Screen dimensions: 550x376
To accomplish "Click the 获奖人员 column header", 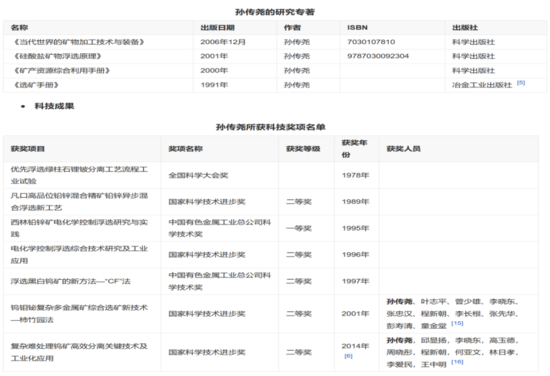I will [403, 149].
